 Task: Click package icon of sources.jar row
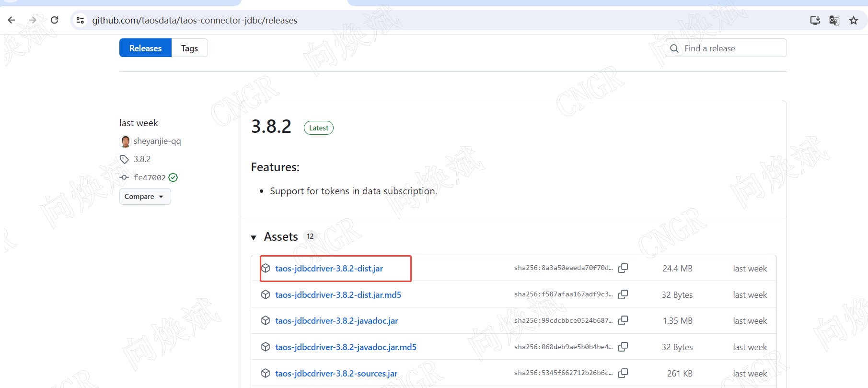pyautogui.click(x=266, y=373)
